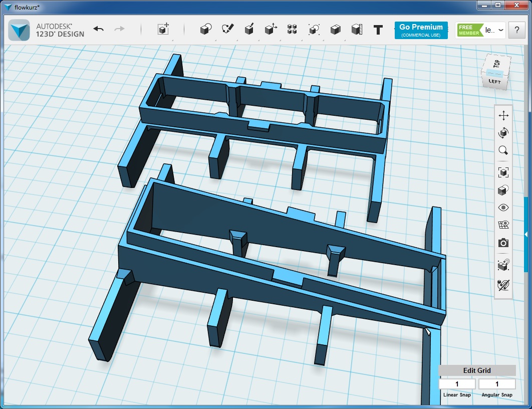Click the Angular Snap value field

pyautogui.click(x=497, y=384)
